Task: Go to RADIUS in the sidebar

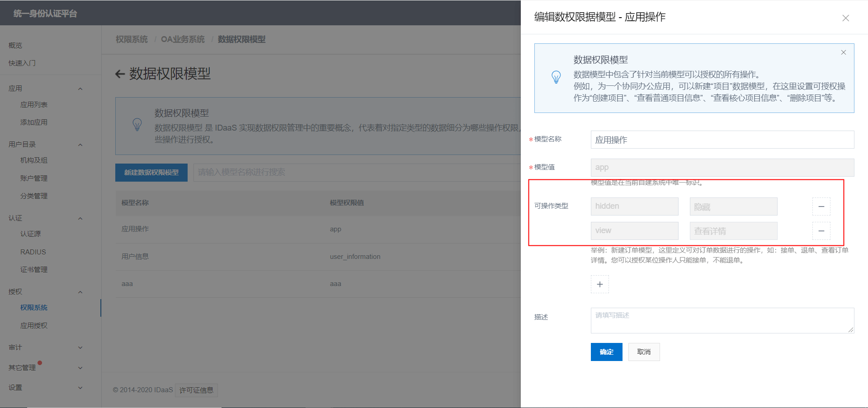Action: coord(33,252)
